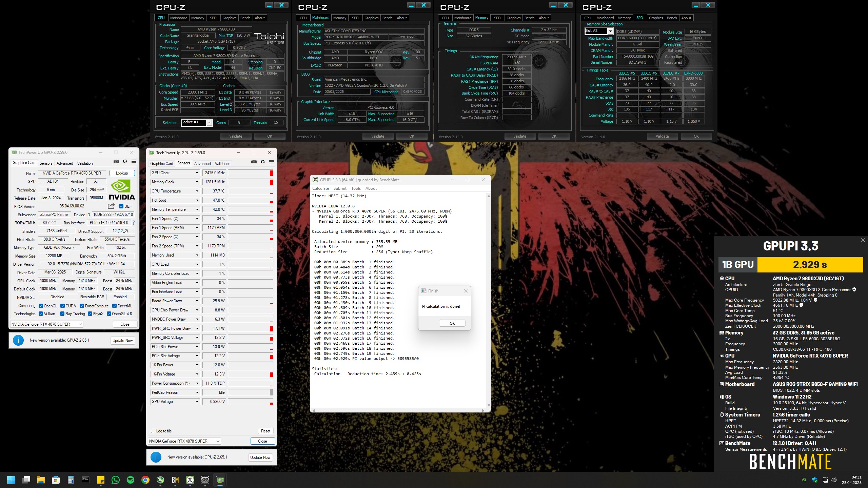Switch to Validation tab in GPU-Z Sensors window
The image size is (868, 488).
[x=222, y=164]
